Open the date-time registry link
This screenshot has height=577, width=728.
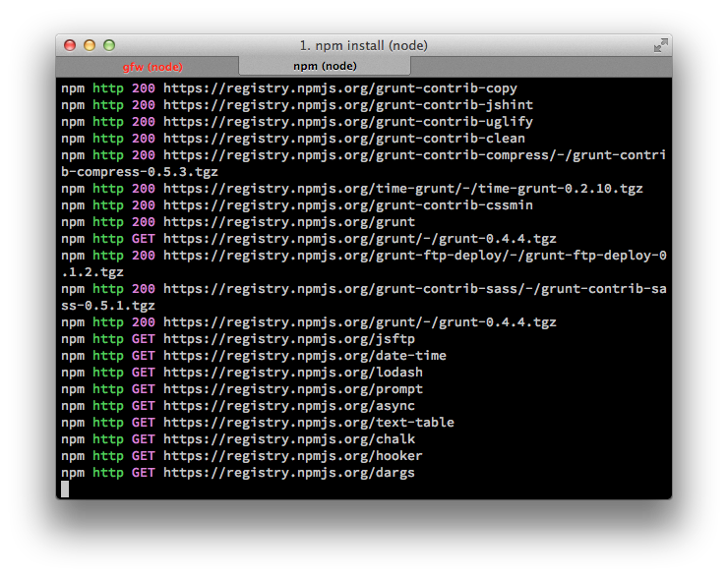304,356
